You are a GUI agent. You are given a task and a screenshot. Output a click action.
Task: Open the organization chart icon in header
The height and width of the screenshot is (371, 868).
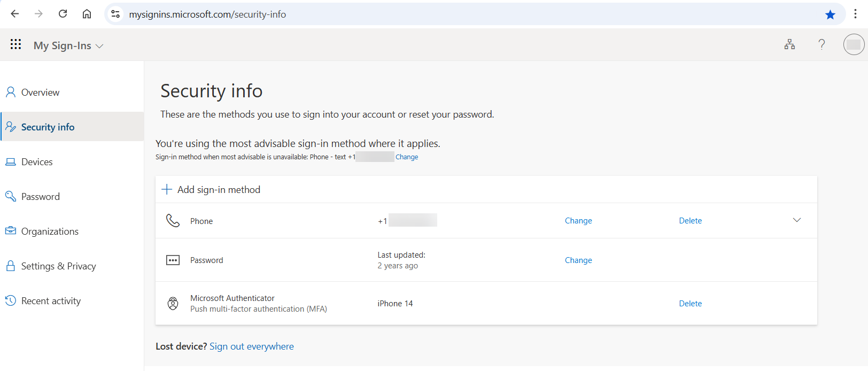pyautogui.click(x=789, y=44)
